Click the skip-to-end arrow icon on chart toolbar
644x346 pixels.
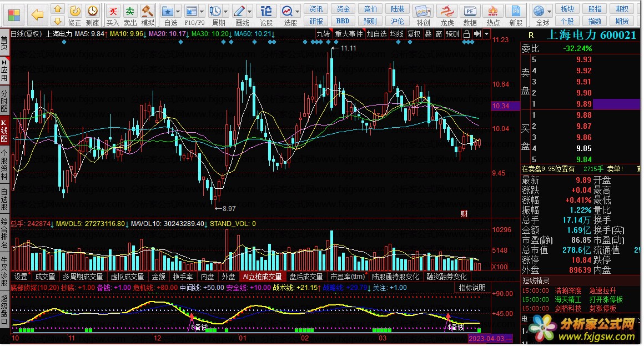point(477,34)
